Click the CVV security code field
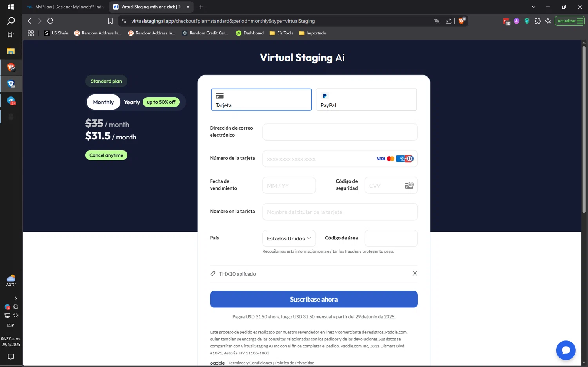The height and width of the screenshot is (367, 588). tap(391, 185)
